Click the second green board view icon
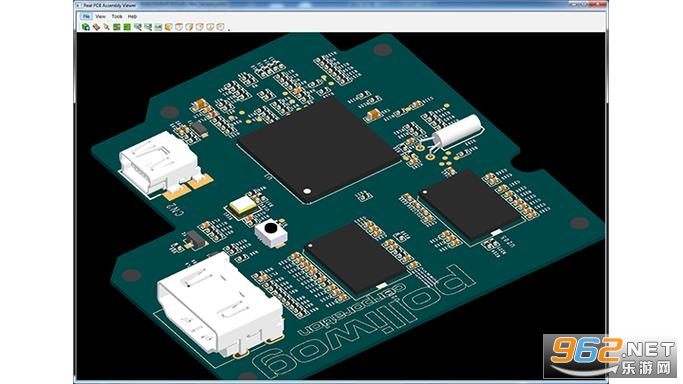683x384 pixels. 127,27
